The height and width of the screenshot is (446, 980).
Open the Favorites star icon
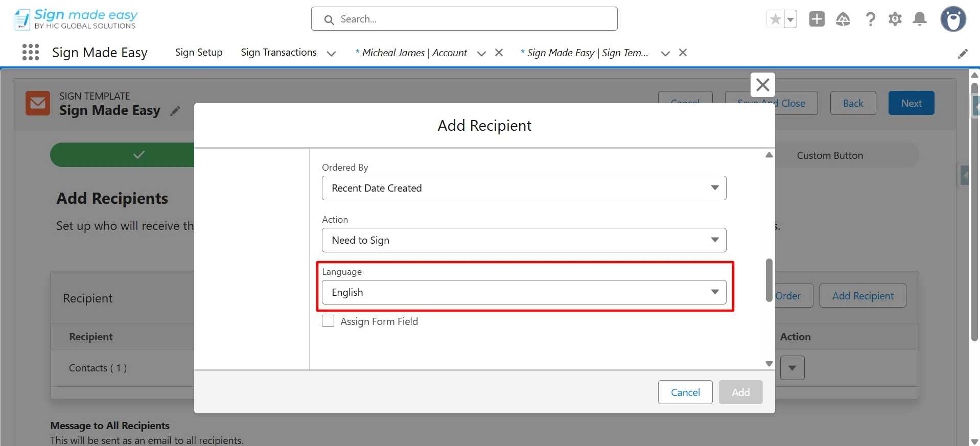tap(775, 19)
